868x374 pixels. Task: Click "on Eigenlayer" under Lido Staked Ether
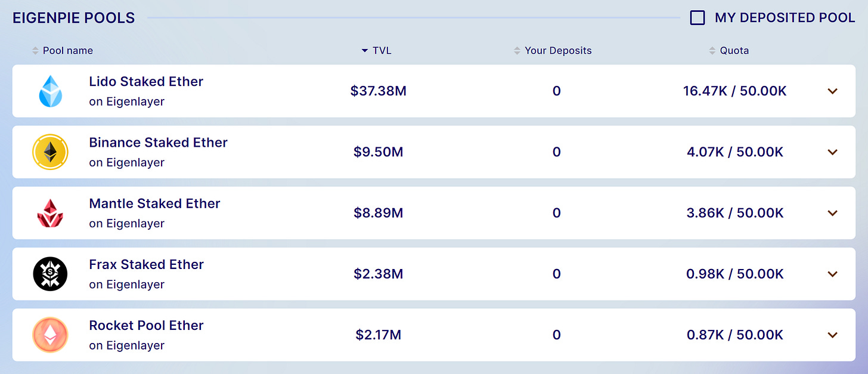pyautogui.click(x=126, y=101)
